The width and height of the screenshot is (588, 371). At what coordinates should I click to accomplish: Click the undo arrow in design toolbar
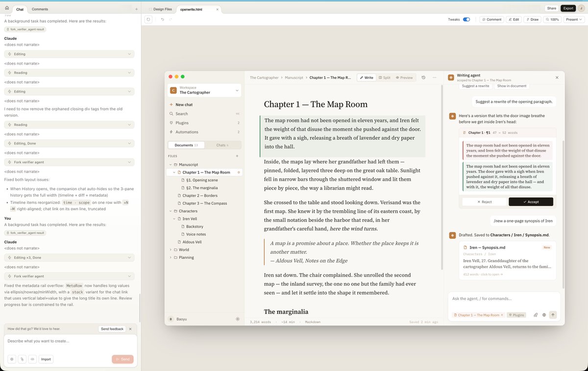(163, 20)
